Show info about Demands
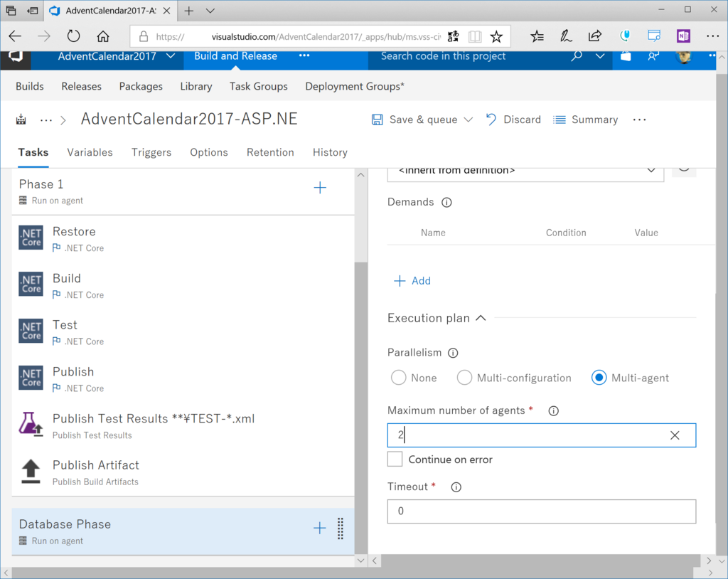Image resolution: width=728 pixels, height=579 pixels. tap(446, 203)
